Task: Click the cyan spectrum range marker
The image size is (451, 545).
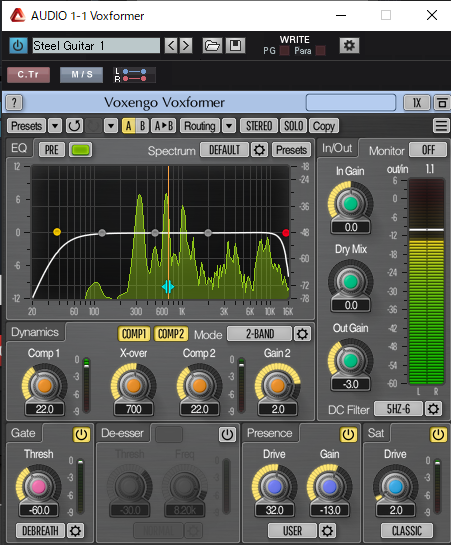Action: coord(168,287)
